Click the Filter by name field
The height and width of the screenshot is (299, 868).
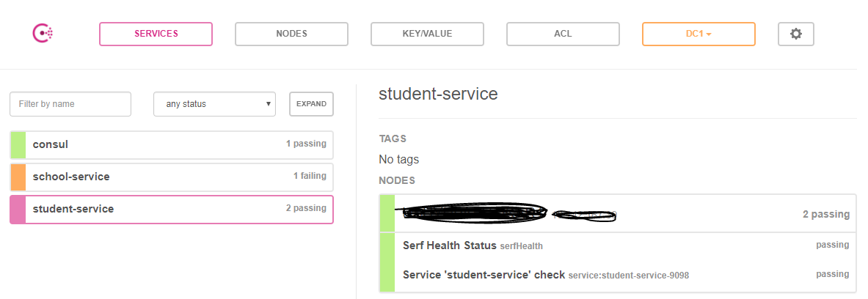tap(70, 104)
